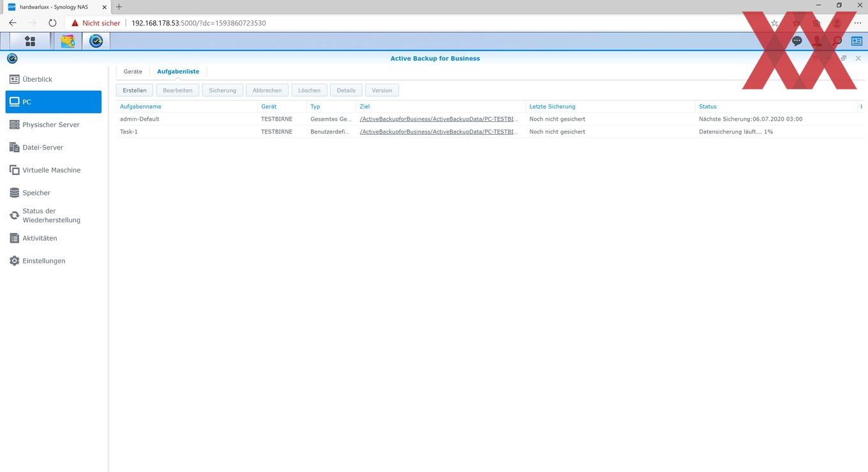Viewport: 868px width, 472px height.
Task: Click the browser address bar URL
Action: click(x=198, y=23)
